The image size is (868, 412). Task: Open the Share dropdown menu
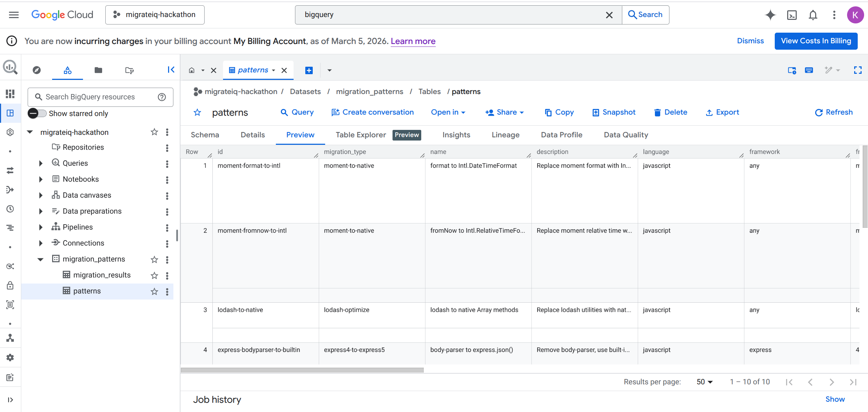pos(505,112)
